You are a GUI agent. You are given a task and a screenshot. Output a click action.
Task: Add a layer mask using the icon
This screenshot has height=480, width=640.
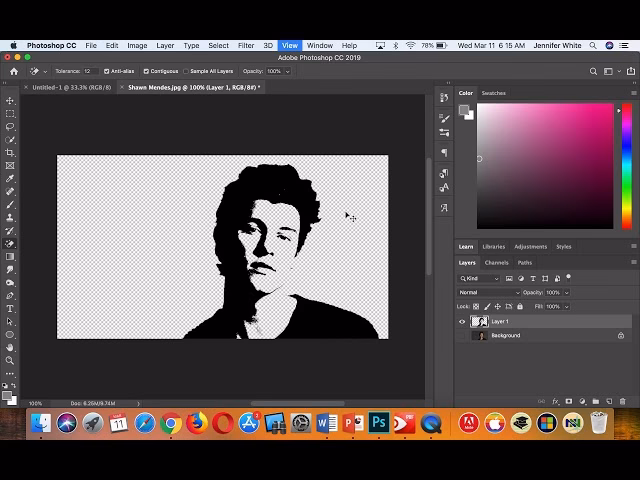tap(569, 402)
